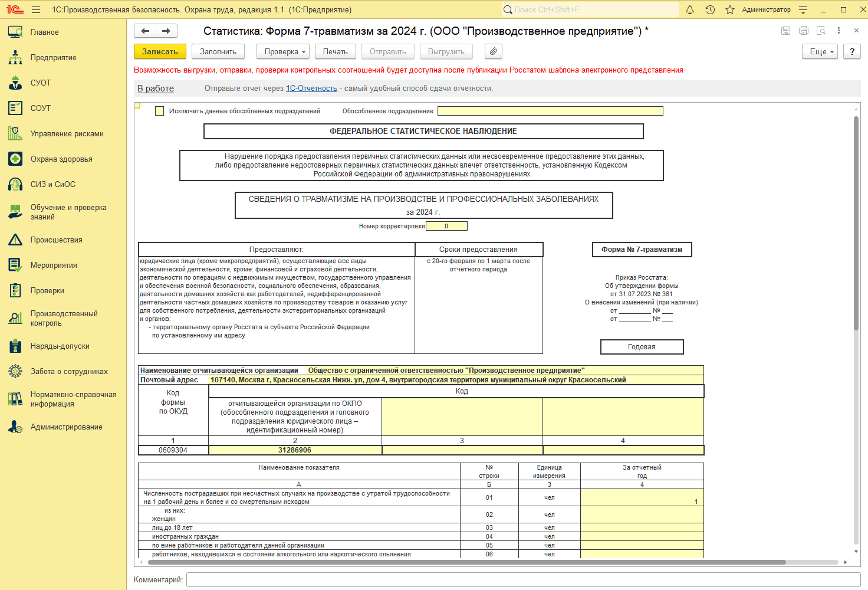868x590 pixels.
Task: Open Нормативно-справочная информация section
Action: click(x=63, y=399)
